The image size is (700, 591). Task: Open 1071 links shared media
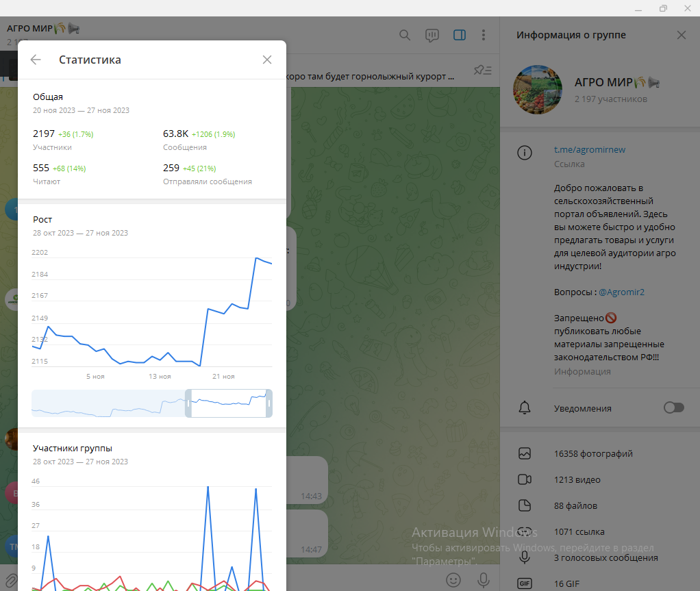click(579, 531)
